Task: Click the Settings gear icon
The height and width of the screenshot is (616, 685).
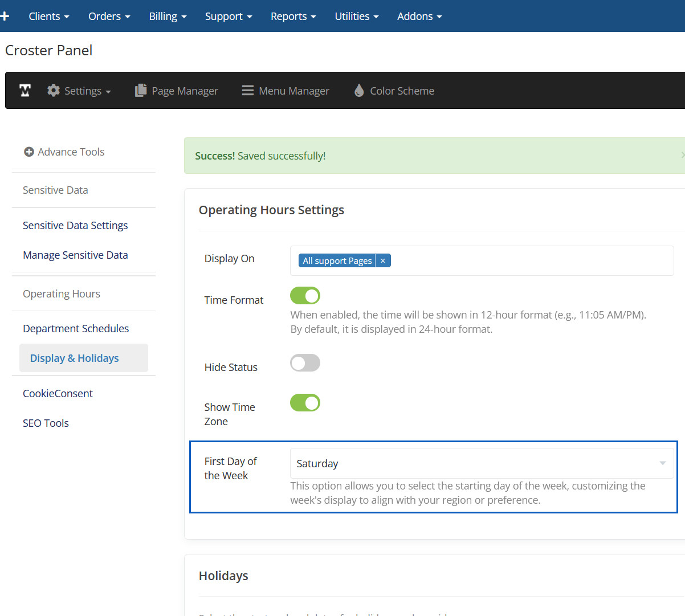Action: point(54,91)
